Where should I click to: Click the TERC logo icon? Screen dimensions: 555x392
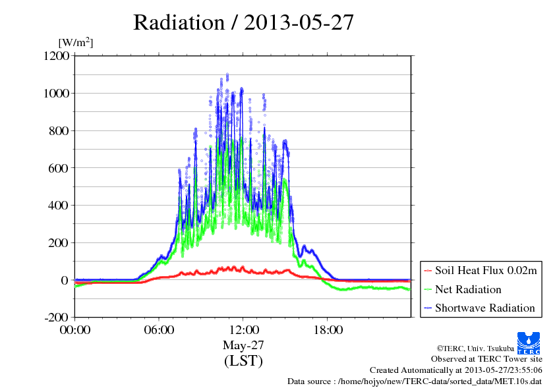[x=529, y=343]
